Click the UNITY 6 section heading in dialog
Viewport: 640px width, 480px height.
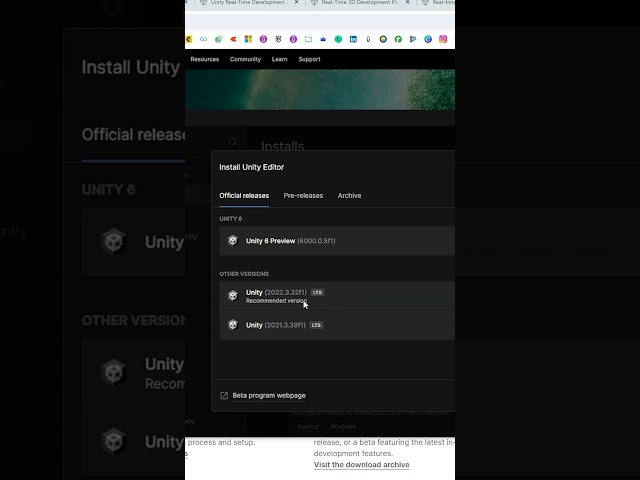point(231,219)
